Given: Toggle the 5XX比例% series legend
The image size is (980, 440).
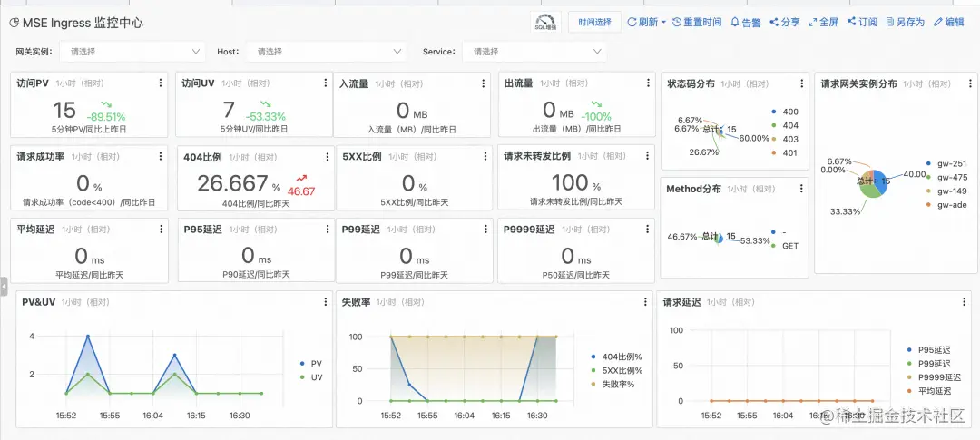Looking at the screenshot, I should click(616, 370).
